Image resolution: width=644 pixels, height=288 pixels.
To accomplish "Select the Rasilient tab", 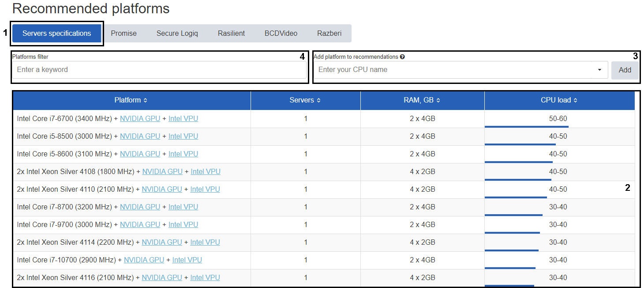I will [x=231, y=34].
